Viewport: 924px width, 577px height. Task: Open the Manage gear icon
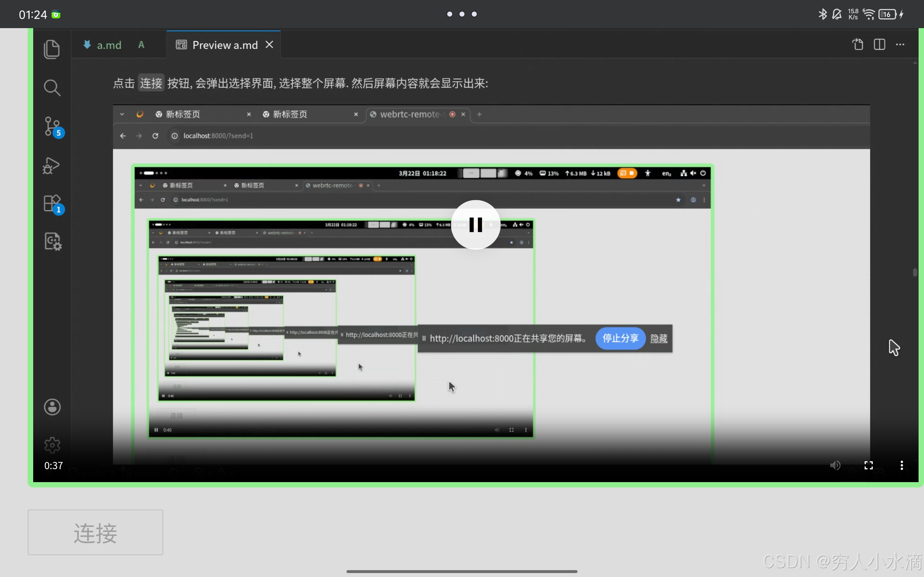coord(52,445)
